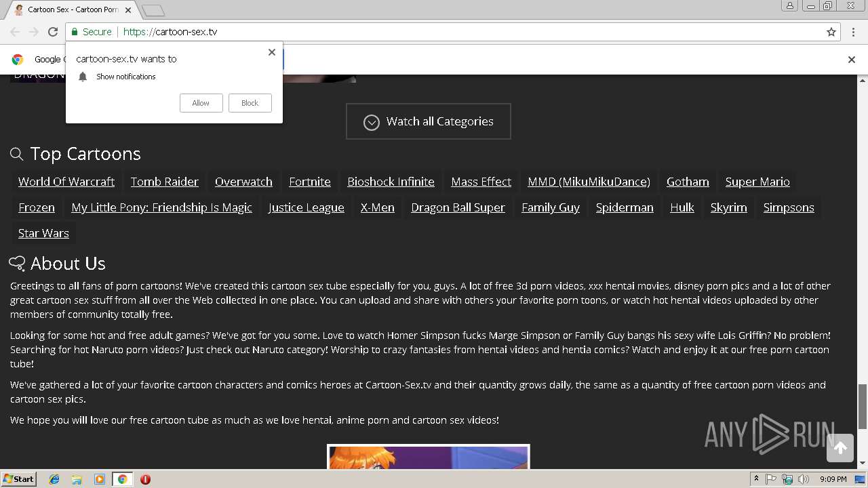This screenshot has height=488, width=868.
Task: Switch to Chrome in the taskbar
Action: coord(122,479)
